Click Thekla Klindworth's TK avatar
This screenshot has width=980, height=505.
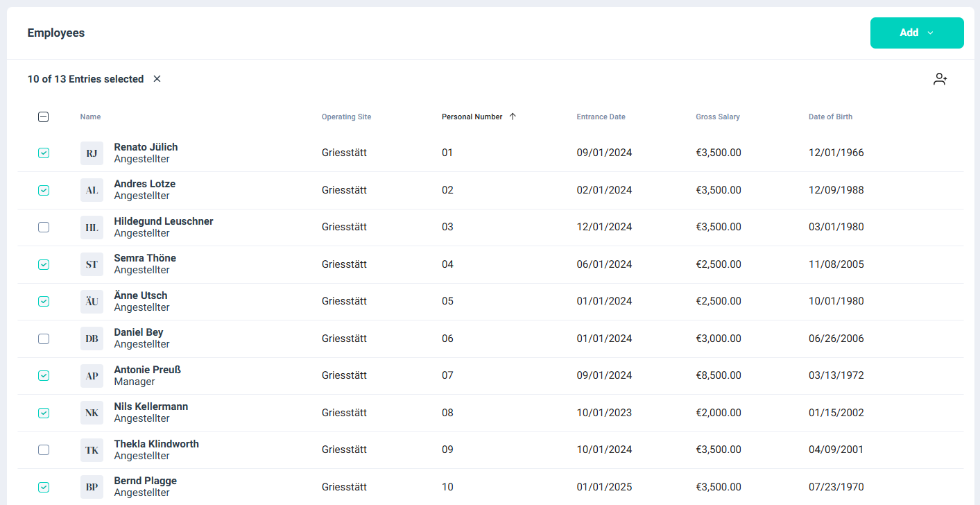[x=92, y=450]
